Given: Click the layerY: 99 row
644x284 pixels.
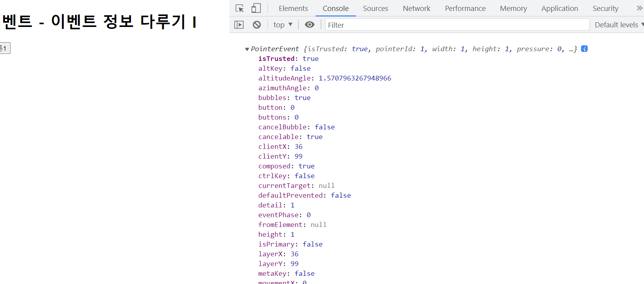Looking at the screenshot, I should coord(278,264).
